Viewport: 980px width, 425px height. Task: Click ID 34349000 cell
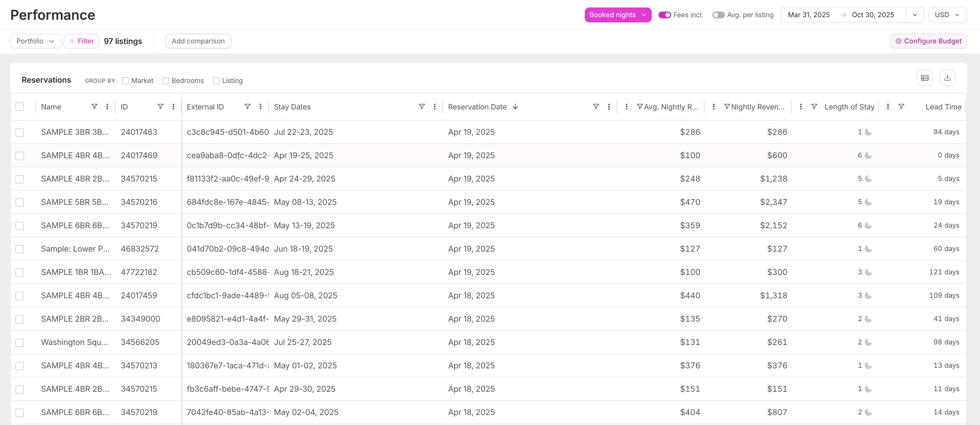click(x=140, y=319)
